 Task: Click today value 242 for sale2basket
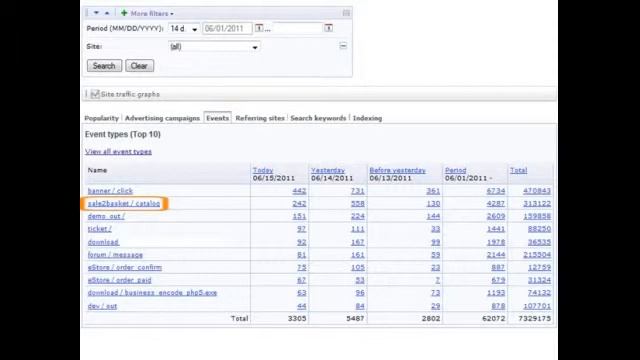click(x=299, y=203)
